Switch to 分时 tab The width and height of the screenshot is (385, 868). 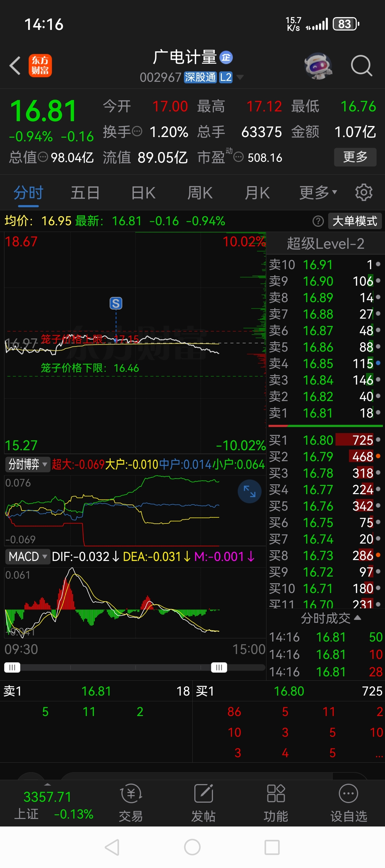point(28,193)
